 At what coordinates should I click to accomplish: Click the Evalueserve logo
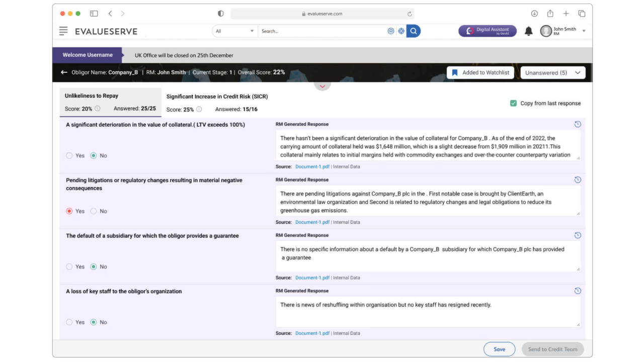coord(106,31)
